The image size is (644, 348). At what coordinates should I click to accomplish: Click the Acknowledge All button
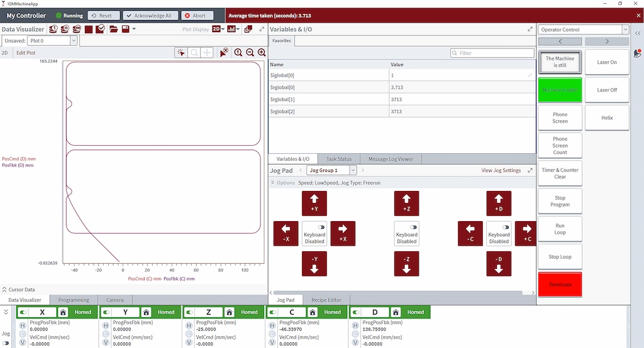coord(150,16)
